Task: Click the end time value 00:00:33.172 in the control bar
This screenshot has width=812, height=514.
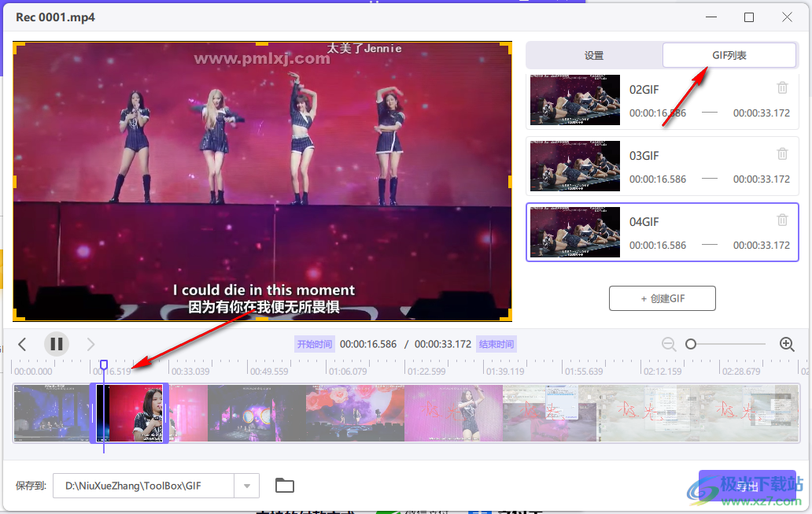Action: 443,344
